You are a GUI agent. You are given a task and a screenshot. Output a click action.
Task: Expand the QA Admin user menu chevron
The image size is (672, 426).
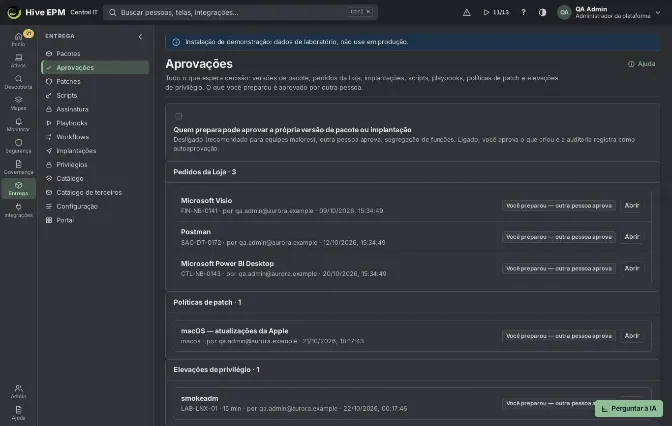pyautogui.click(x=658, y=12)
